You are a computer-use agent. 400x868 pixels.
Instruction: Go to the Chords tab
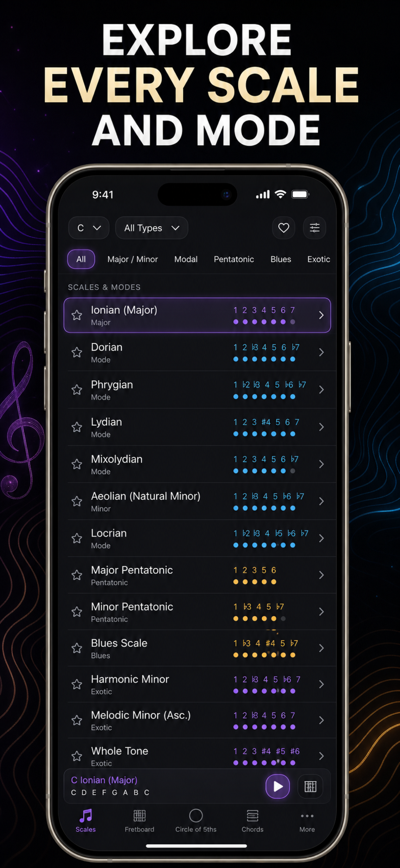pyautogui.click(x=252, y=821)
